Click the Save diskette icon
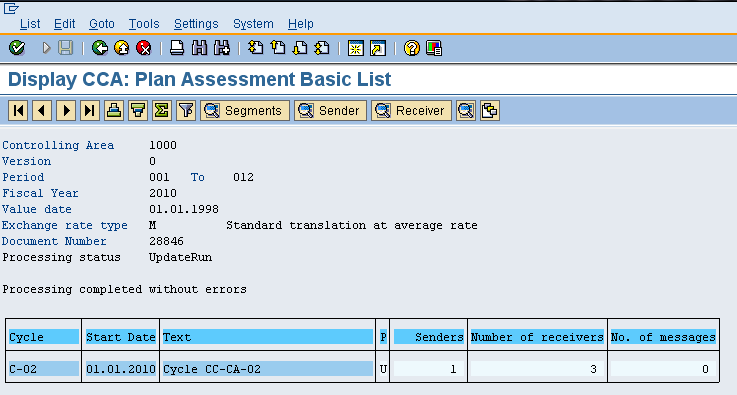737x395 pixels. (65, 48)
